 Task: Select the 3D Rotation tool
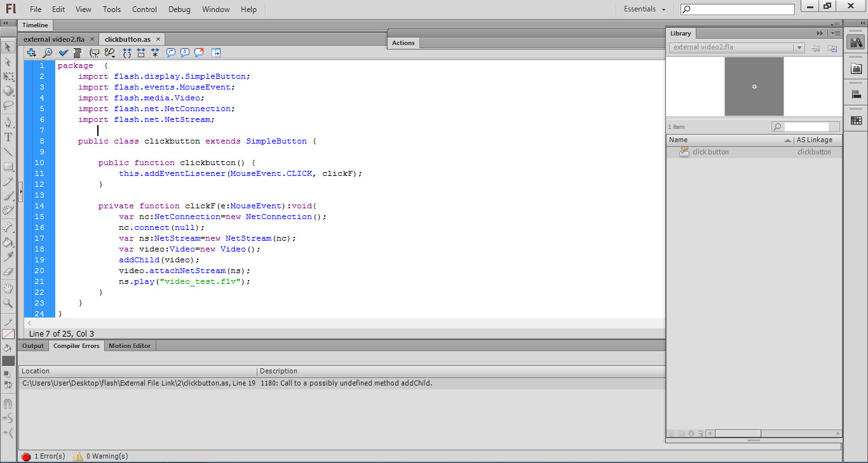click(x=8, y=91)
